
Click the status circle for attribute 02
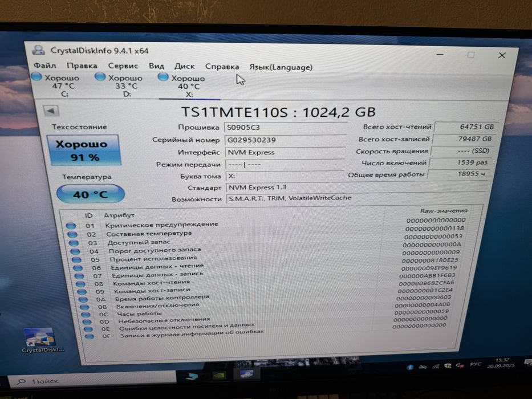(x=72, y=234)
